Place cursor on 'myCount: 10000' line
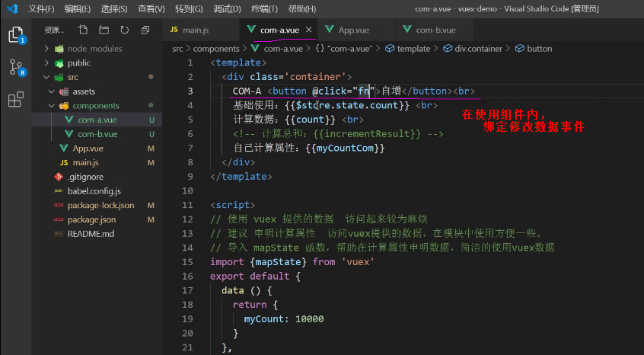Screen dimensions: 644x355 283,319
